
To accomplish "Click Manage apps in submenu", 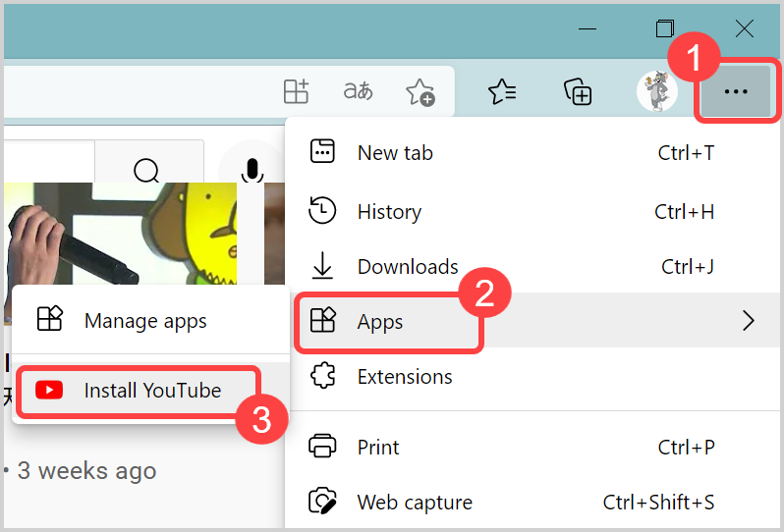I will (144, 321).
